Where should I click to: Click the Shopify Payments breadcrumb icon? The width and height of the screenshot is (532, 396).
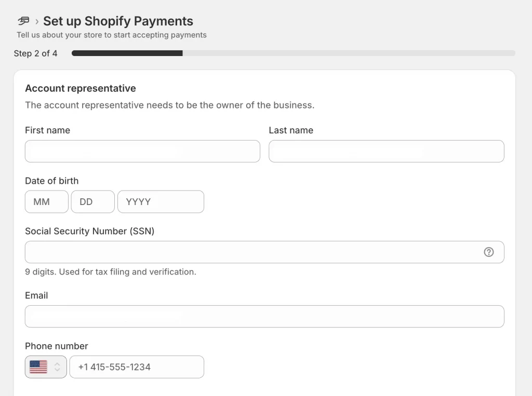(x=23, y=21)
